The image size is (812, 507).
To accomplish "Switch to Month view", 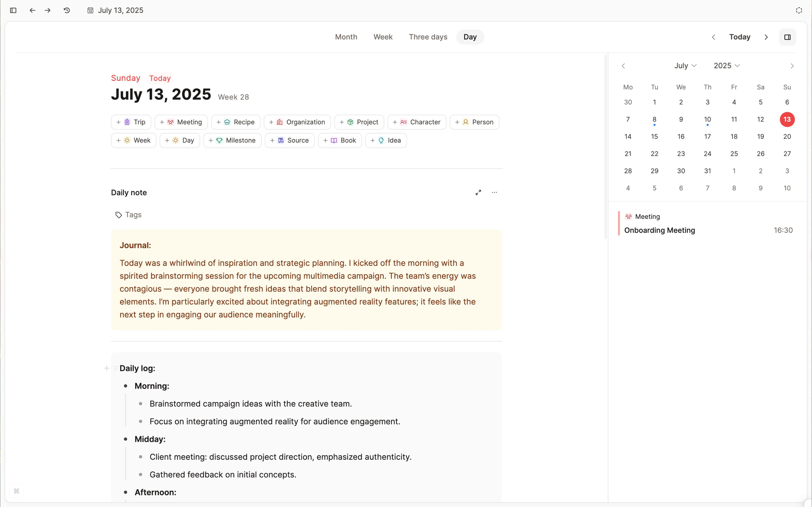I will 346,37.
